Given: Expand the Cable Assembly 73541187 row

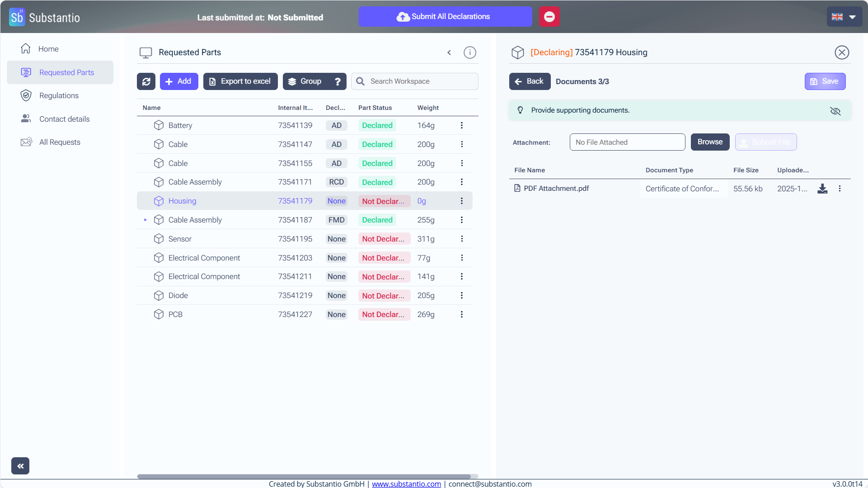Looking at the screenshot, I should [x=145, y=220].
